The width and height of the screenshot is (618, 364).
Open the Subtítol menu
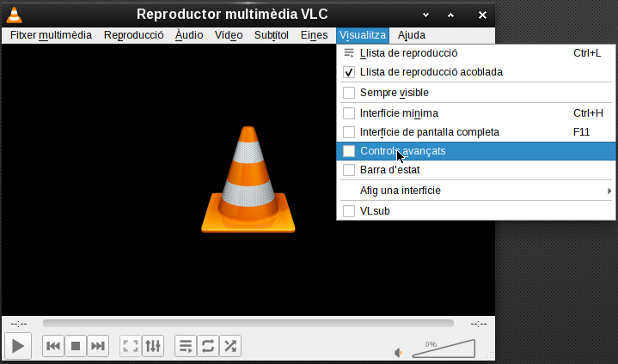[272, 35]
